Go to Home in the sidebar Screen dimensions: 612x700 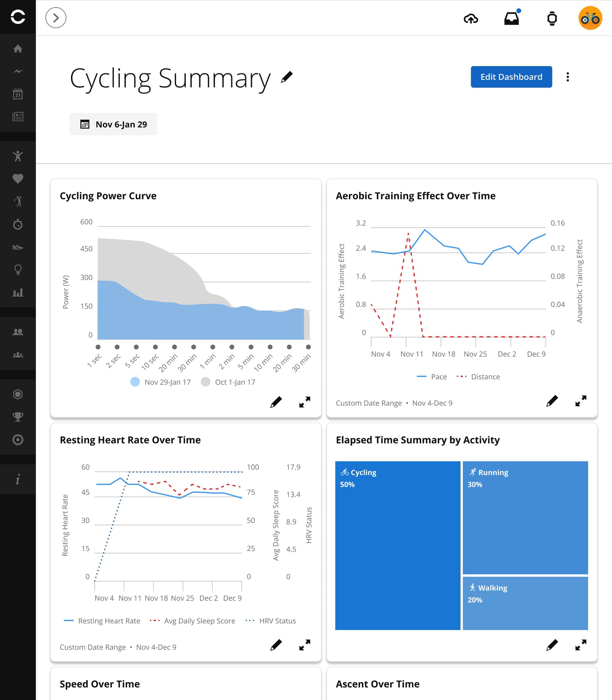tap(18, 49)
